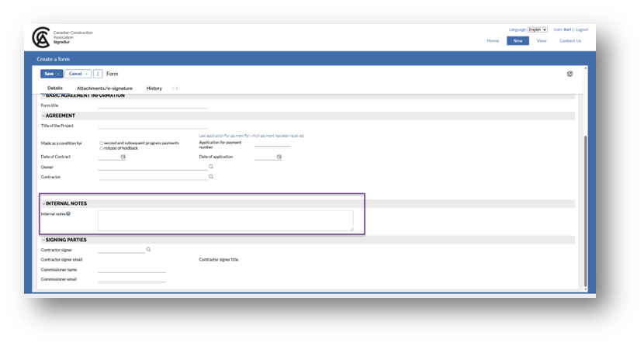Select the 'release of holdback' radio button

tap(102, 148)
